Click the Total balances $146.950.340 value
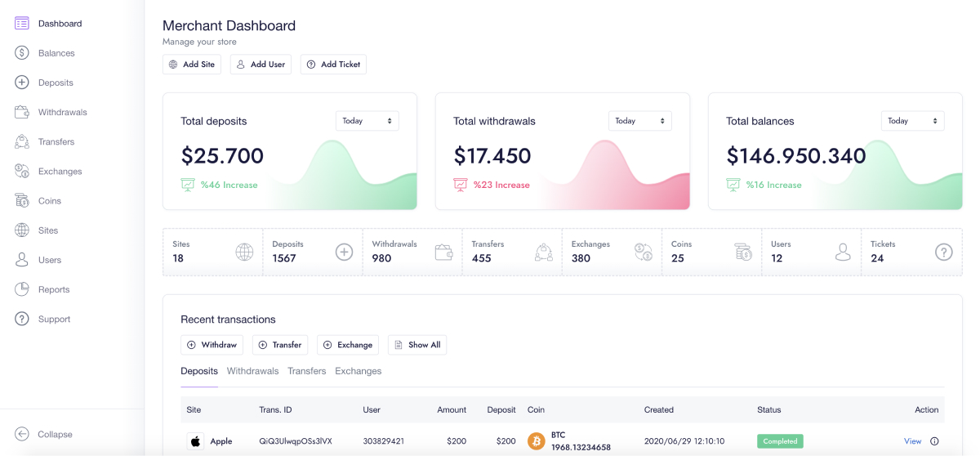 (x=796, y=155)
